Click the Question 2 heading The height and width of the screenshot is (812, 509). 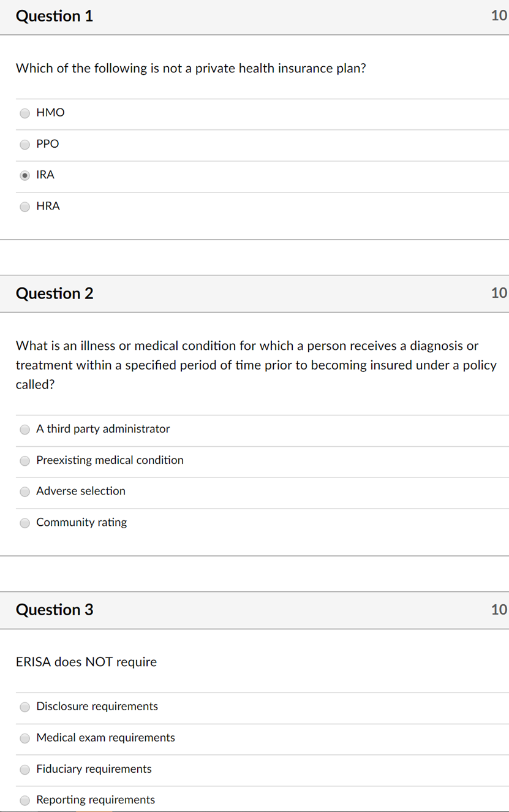click(55, 294)
